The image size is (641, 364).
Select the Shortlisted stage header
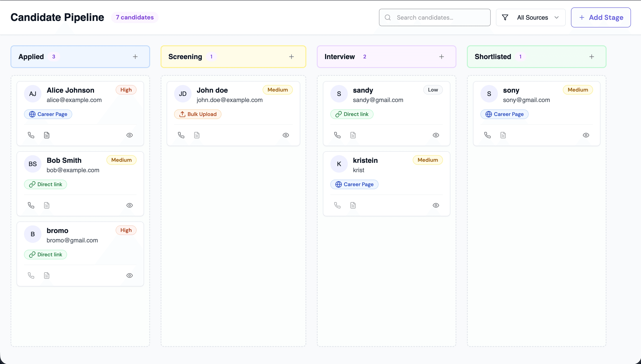pos(493,56)
